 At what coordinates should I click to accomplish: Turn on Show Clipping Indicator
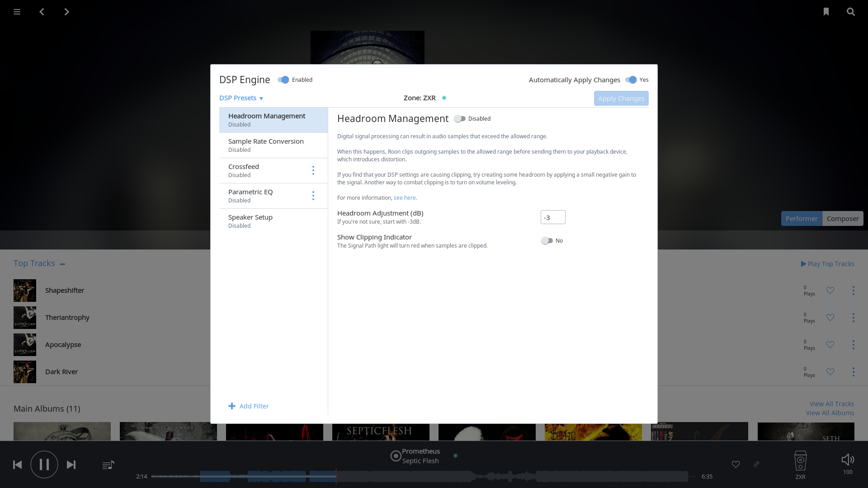[547, 241]
